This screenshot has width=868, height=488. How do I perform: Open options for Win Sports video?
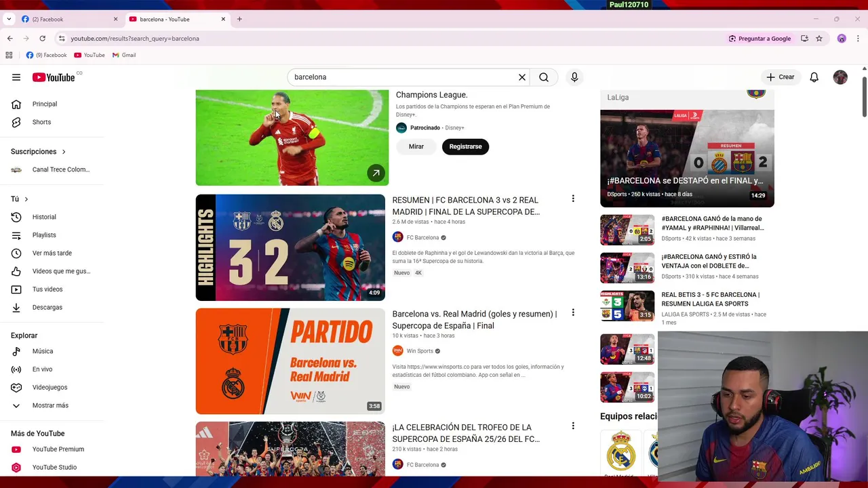[573, 312]
